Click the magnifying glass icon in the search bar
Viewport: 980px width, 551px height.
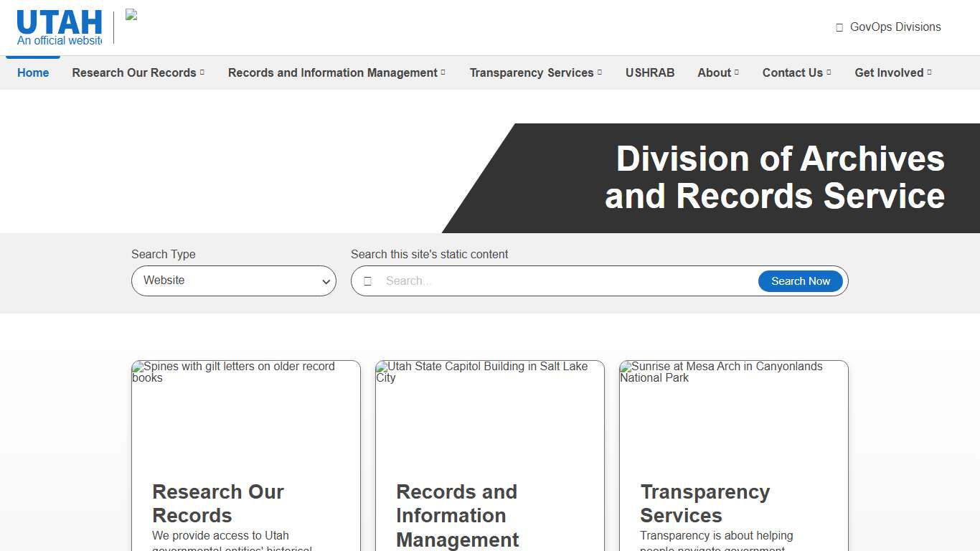[x=368, y=281]
